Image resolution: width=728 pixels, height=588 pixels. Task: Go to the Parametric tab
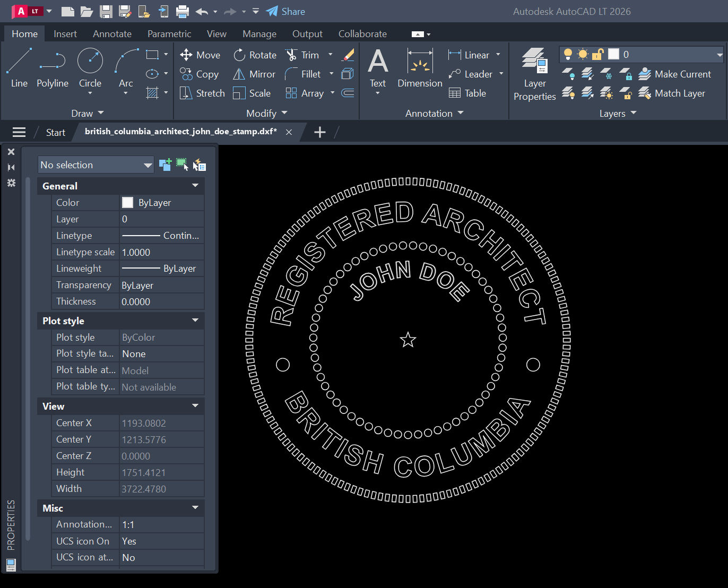click(169, 33)
